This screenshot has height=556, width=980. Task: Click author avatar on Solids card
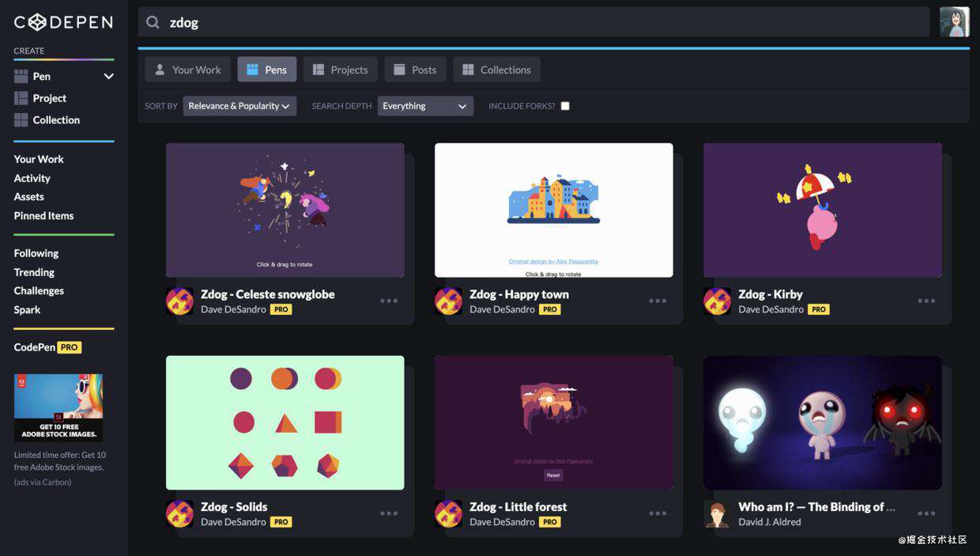point(179,514)
